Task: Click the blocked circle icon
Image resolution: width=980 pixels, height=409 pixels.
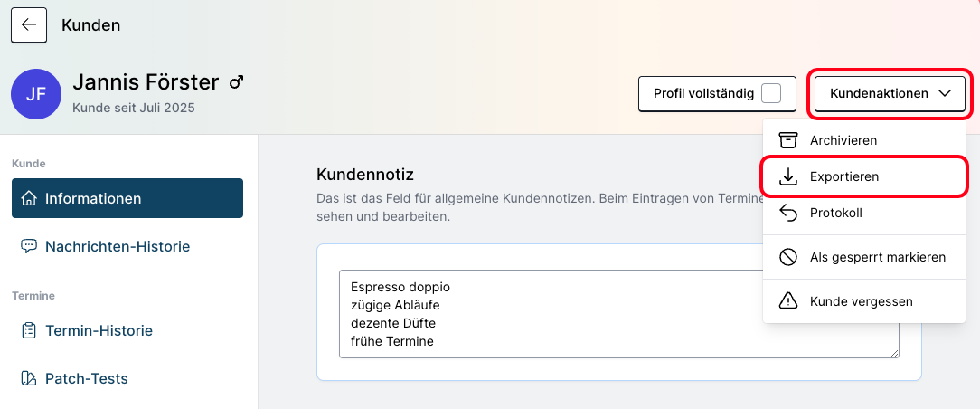Action: [x=788, y=257]
